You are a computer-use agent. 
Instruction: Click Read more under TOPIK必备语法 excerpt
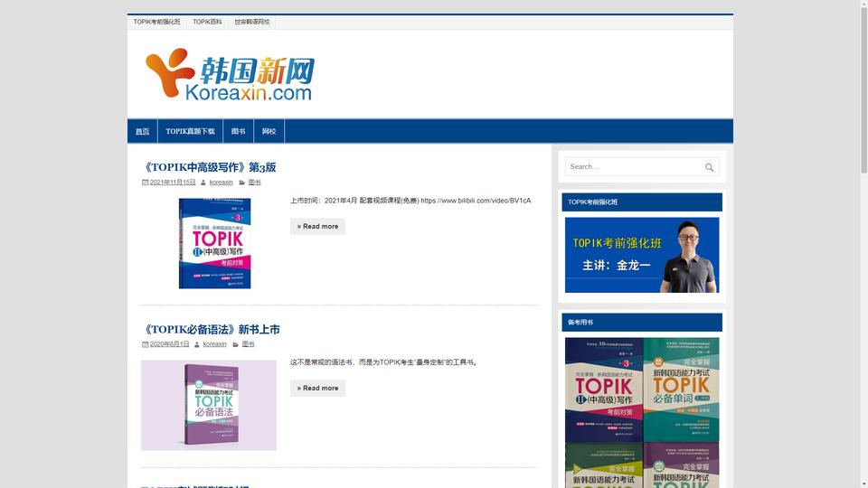[x=317, y=388]
